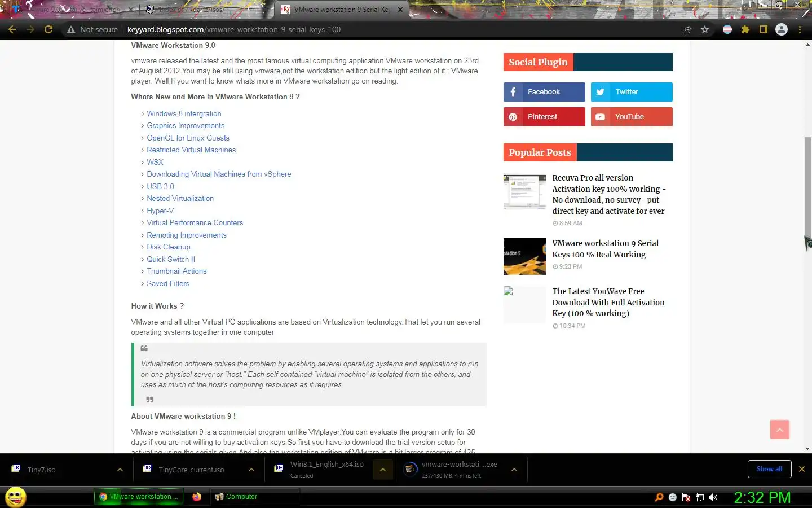Reload the current page

(48, 29)
